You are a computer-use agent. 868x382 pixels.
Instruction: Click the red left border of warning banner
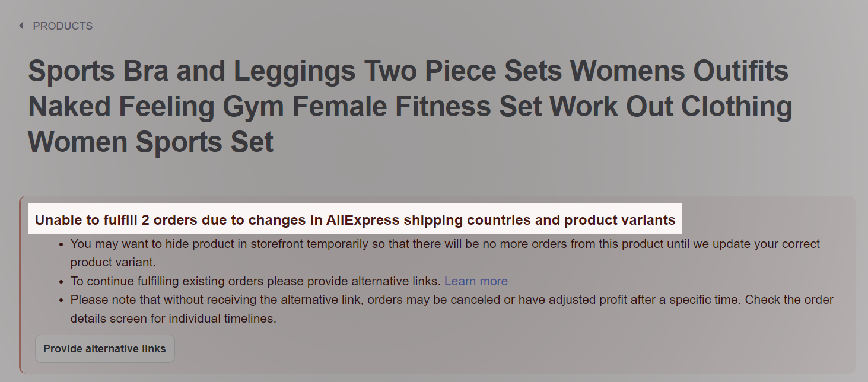click(20, 285)
